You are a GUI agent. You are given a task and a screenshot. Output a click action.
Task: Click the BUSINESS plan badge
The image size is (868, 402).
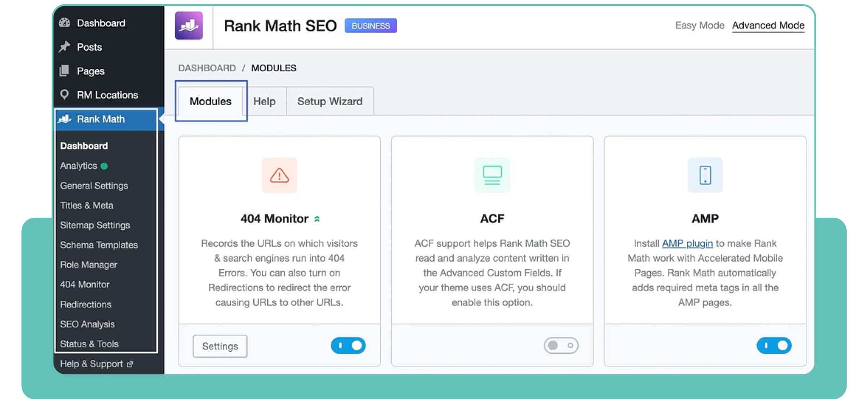tap(371, 26)
